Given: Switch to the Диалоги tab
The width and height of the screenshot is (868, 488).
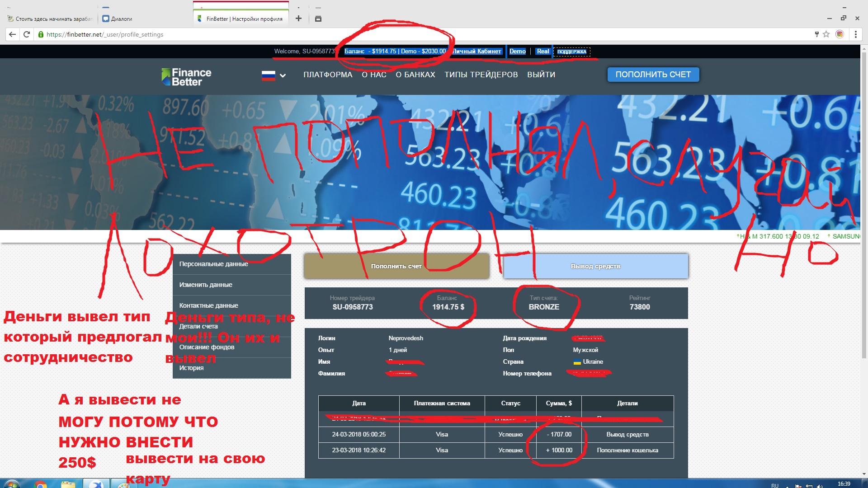Looking at the screenshot, I should pos(121,19).
